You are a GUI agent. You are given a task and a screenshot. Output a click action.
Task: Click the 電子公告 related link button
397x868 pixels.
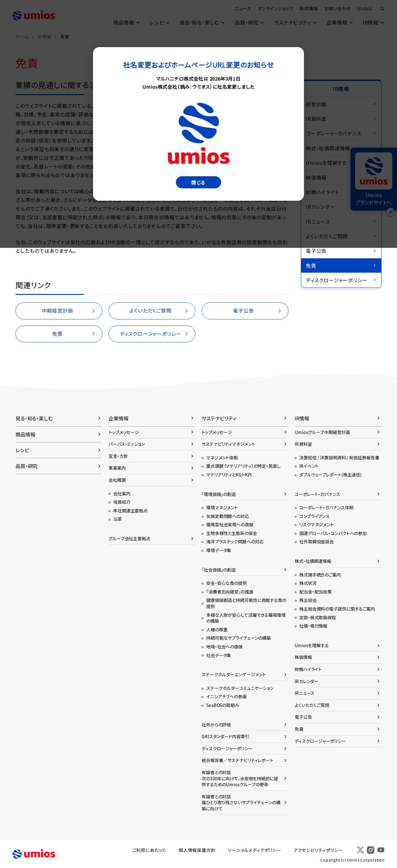[x=245, y=311]
